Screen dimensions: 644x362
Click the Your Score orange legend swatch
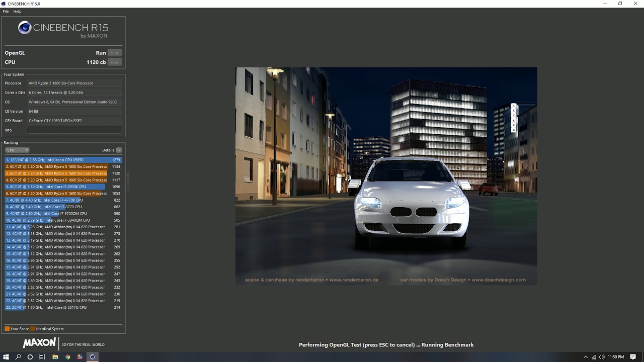(x=7, y=329)
